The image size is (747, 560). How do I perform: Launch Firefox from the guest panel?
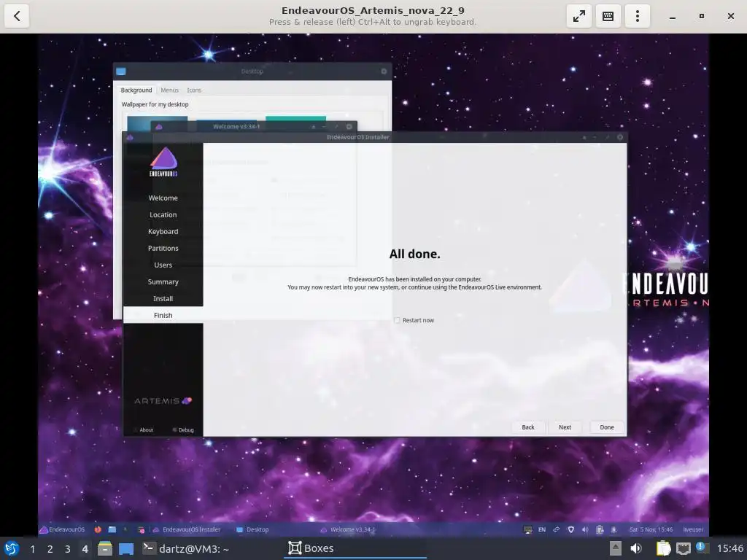tap(98, 529)
